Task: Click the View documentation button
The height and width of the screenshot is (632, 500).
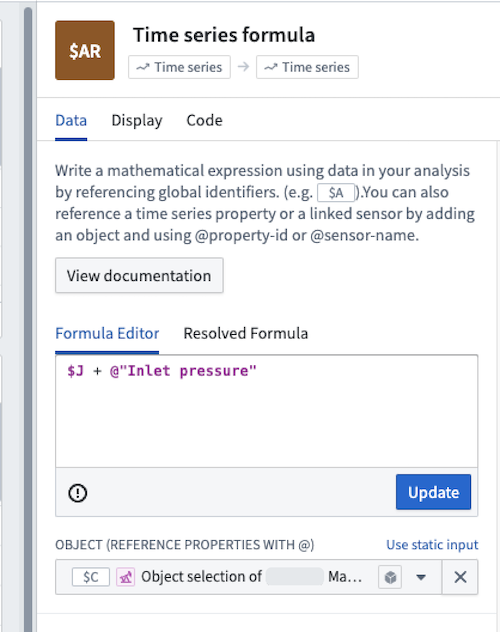Action: tap(139, 276)
